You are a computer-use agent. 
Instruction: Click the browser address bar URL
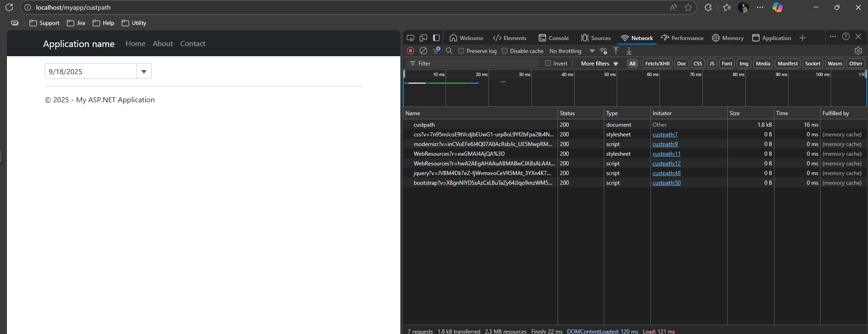pyautogui.click(x=73, y=7)
